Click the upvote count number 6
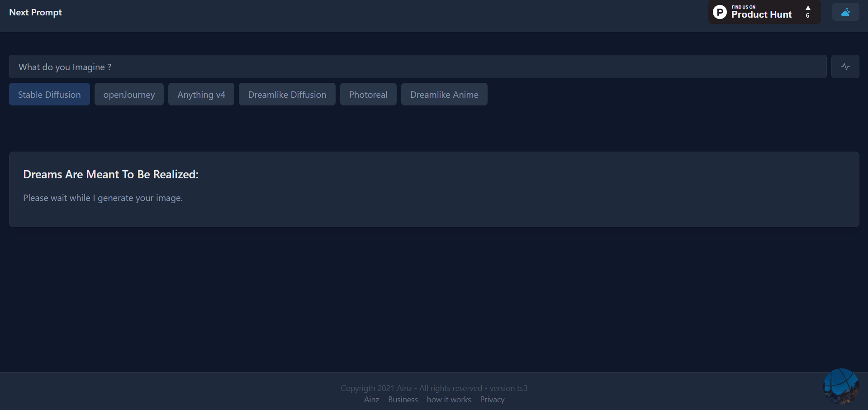This screenshot has height=410, width=868. (x=807, y=16)
